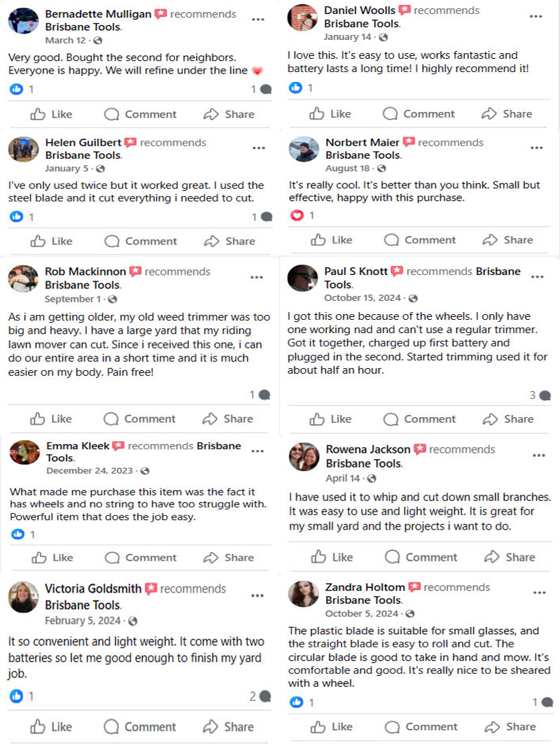Open Brisbane Tools page link under Helen Guilbert
This screenshot has height=746, width=560.
click(x=83, y=155)
